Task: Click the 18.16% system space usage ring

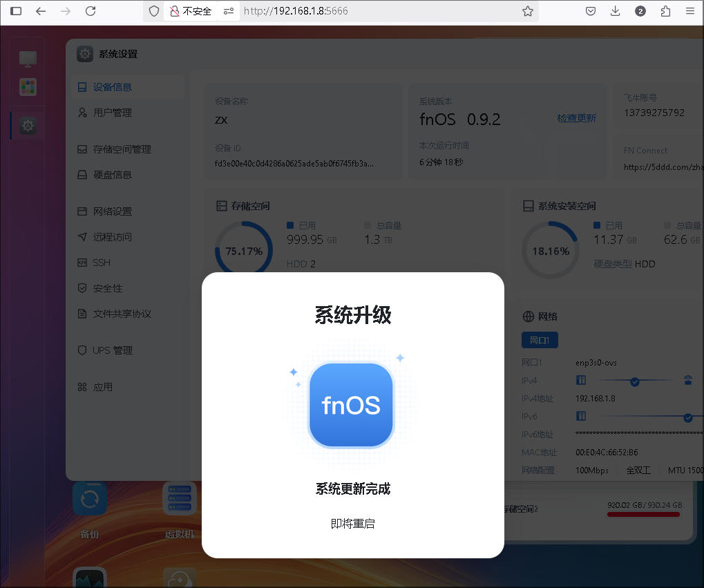Action: pyautogui.click(x=551, y=251)
